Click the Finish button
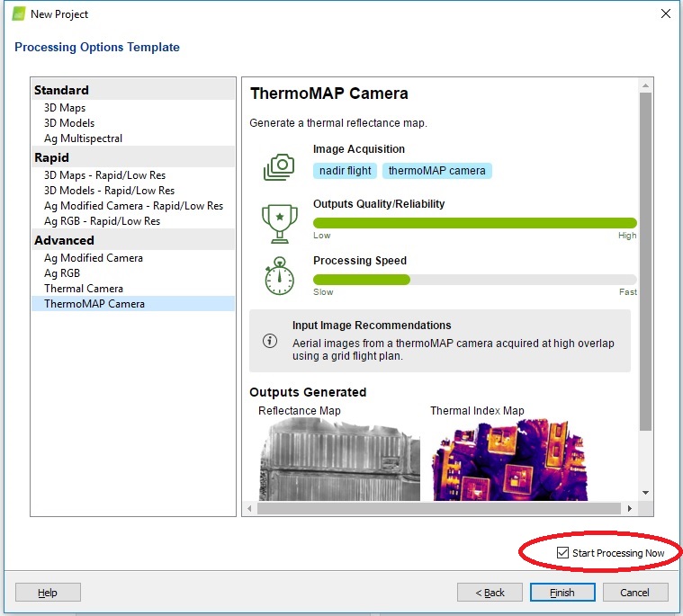 (562, 592)
